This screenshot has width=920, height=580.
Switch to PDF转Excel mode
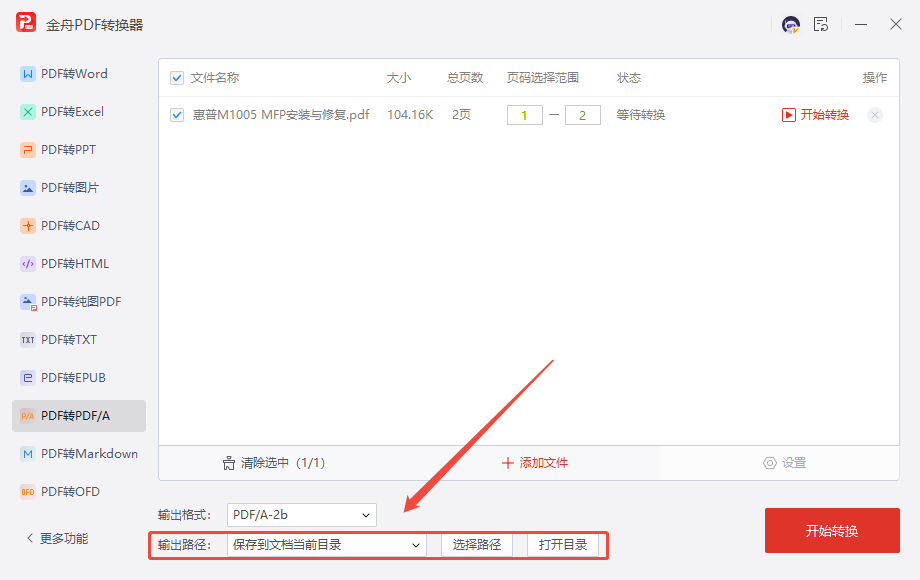[79, 112]
